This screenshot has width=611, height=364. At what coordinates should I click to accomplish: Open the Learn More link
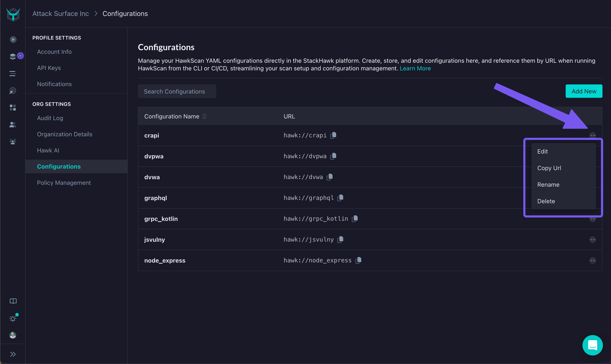point(415,68)
